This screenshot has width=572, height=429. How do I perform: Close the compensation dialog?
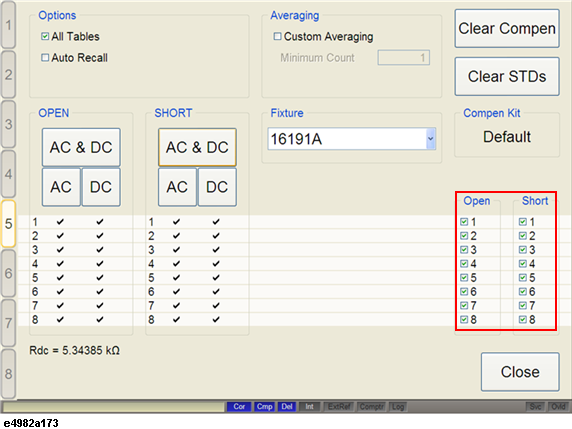[520, 372]
